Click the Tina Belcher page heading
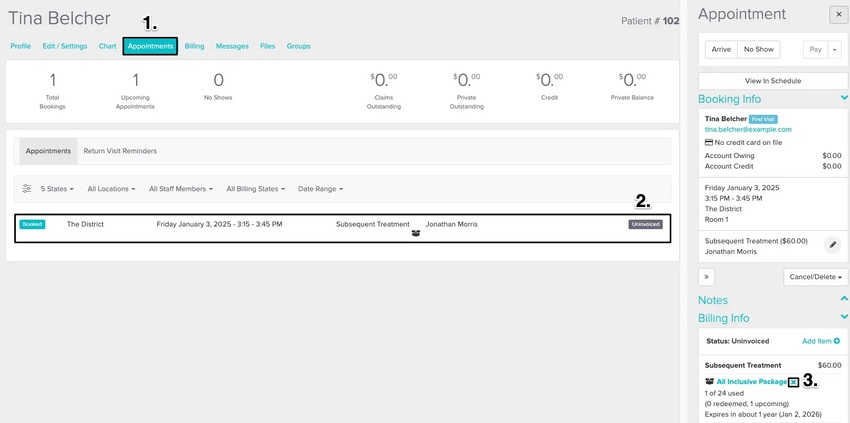 (59, 18)
